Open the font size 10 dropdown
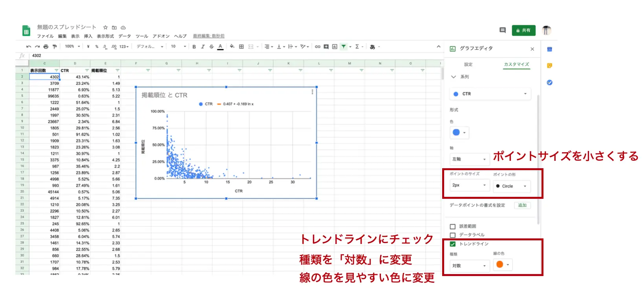 [x=178, y=47]
